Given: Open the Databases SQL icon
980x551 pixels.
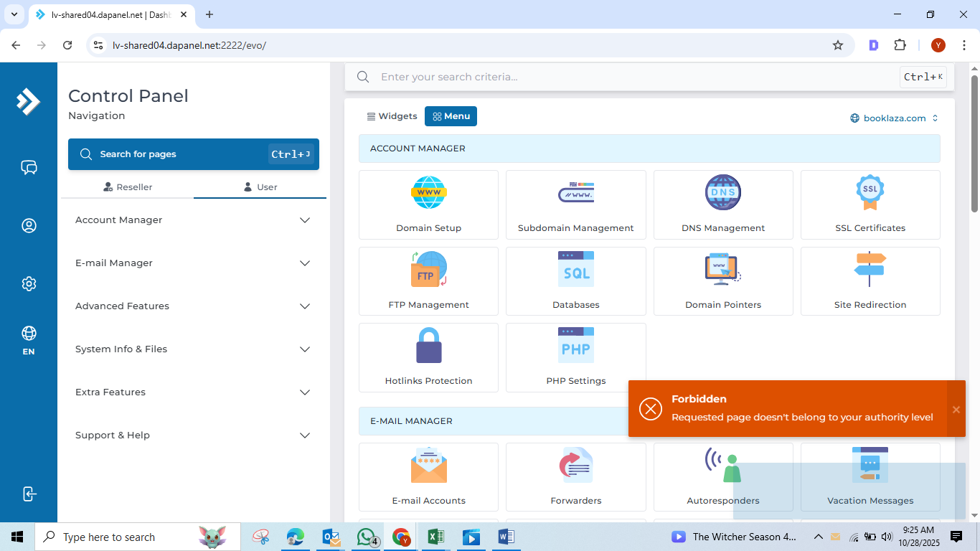Looking at the screenshot, I should point(575,270).
